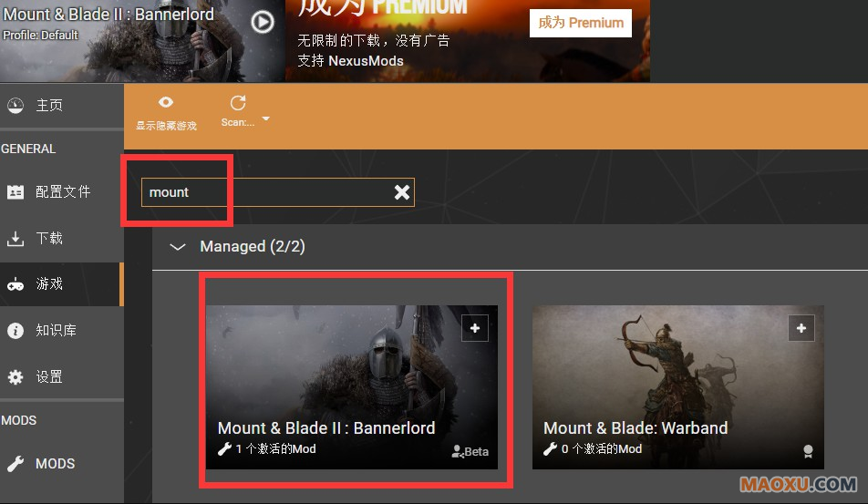Click the gamepad icon beside 游戏
The image size is (868, 504).
[x=15, y=284]
